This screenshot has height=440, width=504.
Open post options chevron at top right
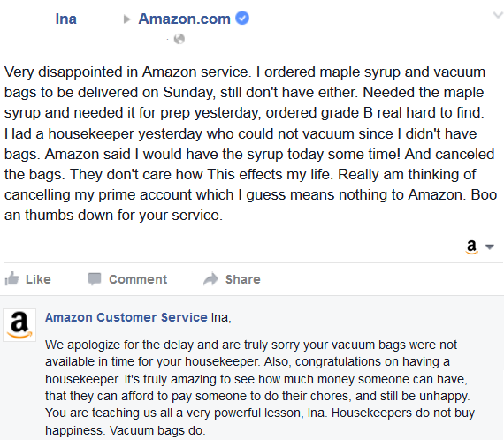coord(498,15)
